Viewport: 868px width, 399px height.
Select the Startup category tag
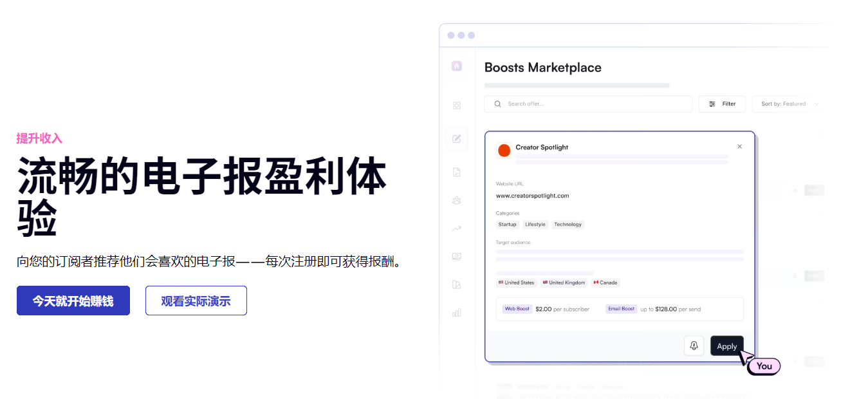point(507,225)
